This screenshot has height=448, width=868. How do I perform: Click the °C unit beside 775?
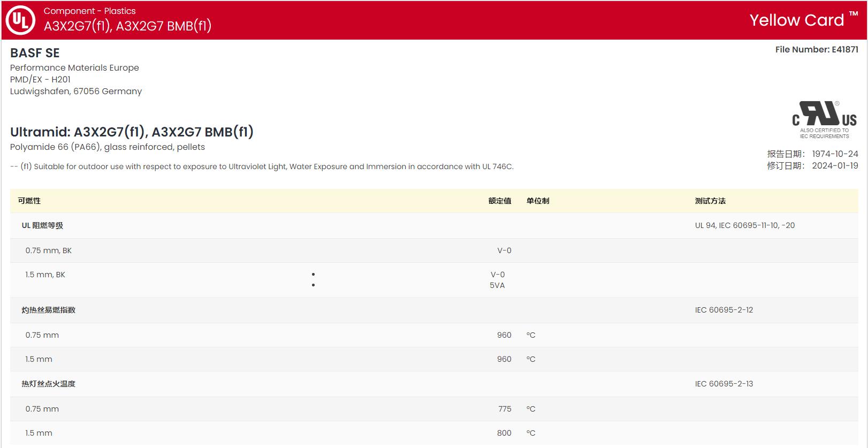[531, 409]
